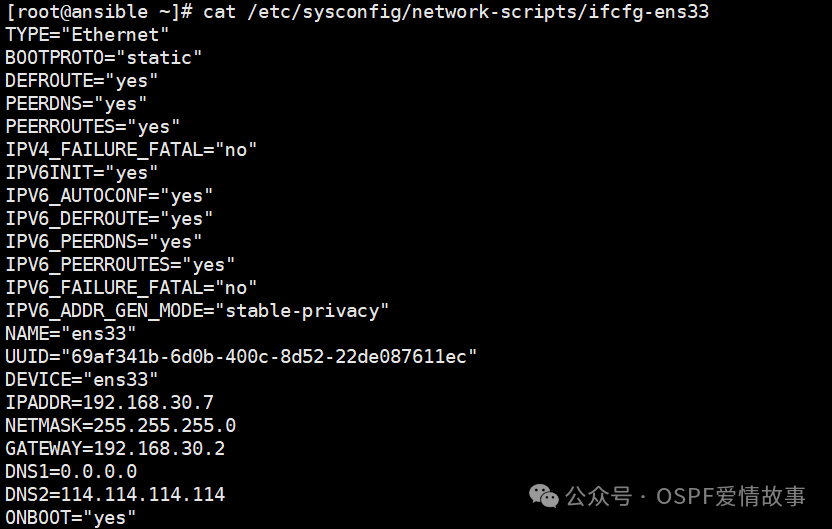832x529 pixels.
Task: Click the cat command line at top
Action: 357,12
